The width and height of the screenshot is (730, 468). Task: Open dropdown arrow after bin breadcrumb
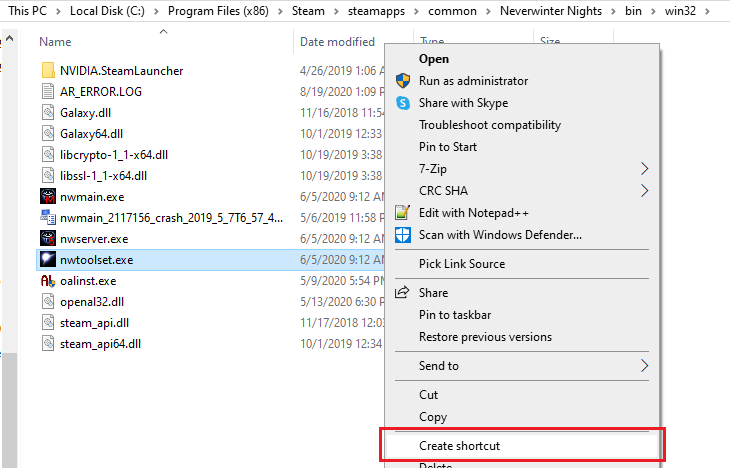coord(653,11)
